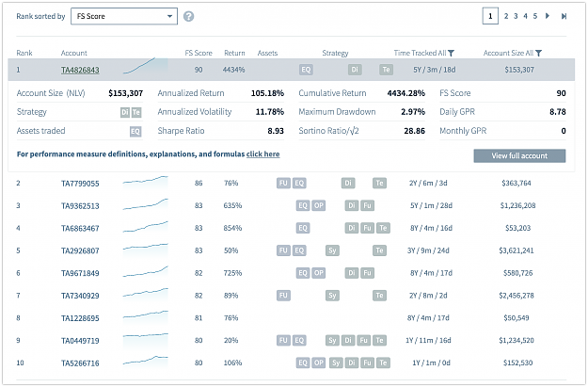Open account TA7340929
The width and height of the screenshot is (588, 387).
80,296
